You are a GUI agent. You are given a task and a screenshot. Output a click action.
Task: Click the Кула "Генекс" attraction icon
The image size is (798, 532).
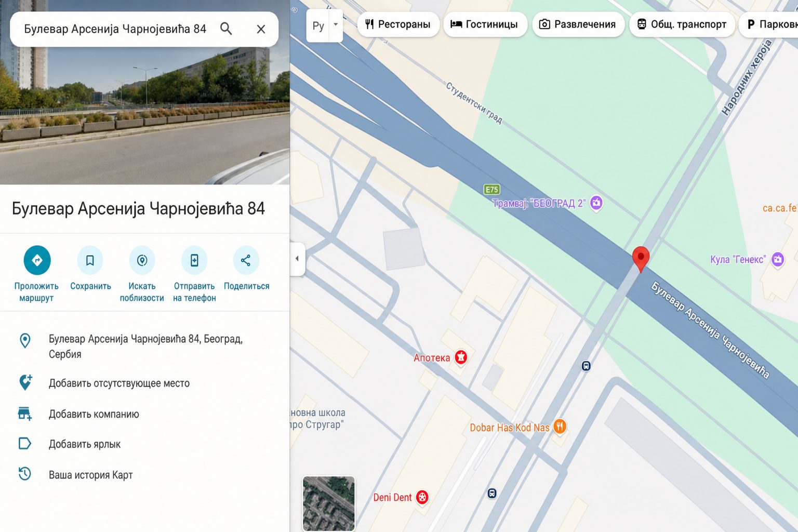point(778,259)
